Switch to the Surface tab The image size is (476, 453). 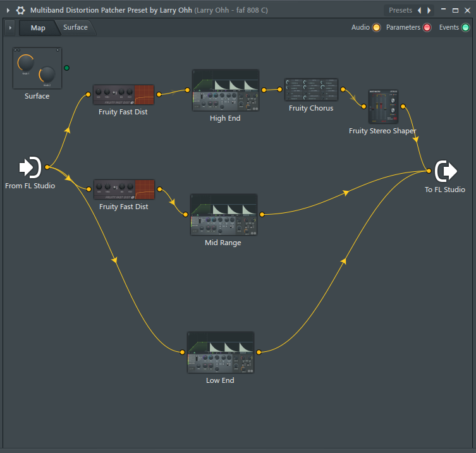[x=75, y=28]
